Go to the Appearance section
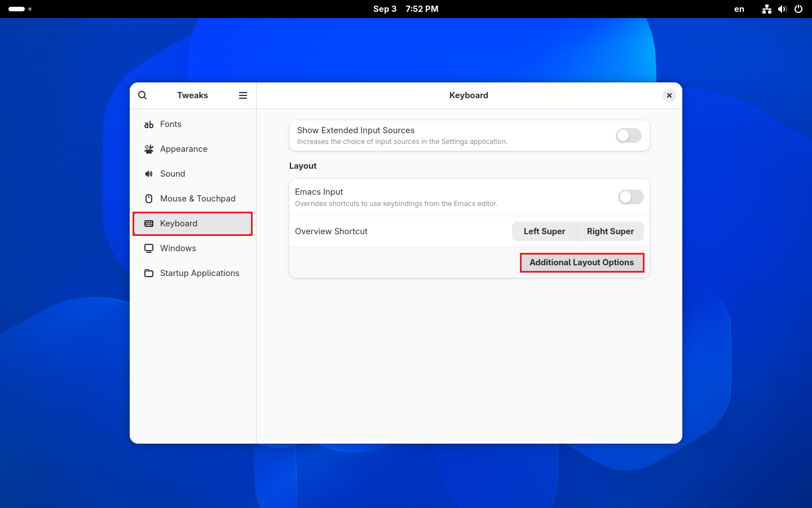Image resolution: width=812 pixels, height=508 pixels. [192, 149]
